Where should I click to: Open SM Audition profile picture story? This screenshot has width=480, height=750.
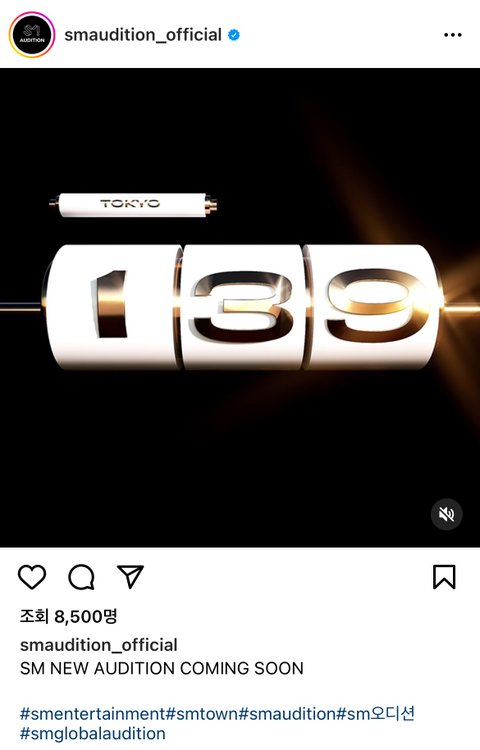pyautogui.click(x=32, y=35)
